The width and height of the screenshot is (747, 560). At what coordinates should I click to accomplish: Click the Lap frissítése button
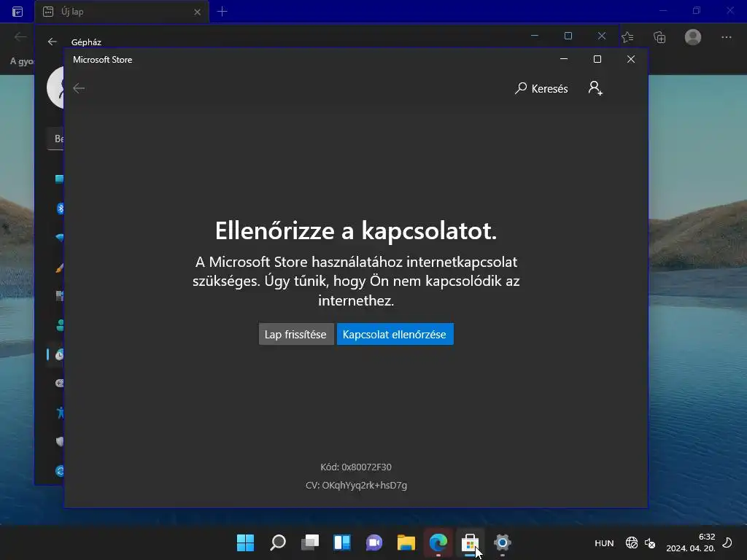point(296,334)
